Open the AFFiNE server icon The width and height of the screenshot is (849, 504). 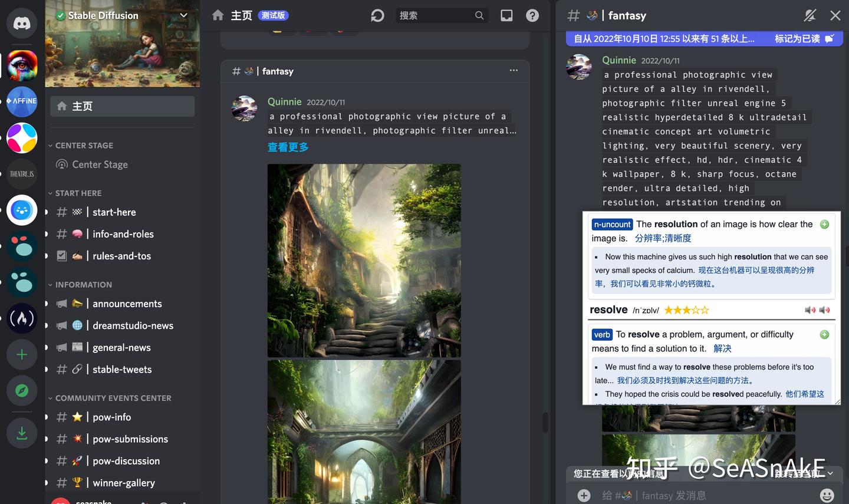coord(22,101)
